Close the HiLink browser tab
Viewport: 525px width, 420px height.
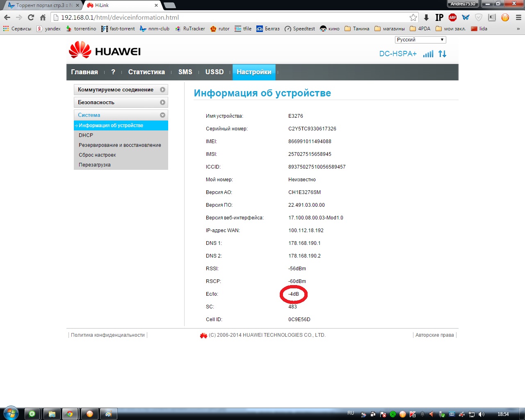click(x=156, y=5)
